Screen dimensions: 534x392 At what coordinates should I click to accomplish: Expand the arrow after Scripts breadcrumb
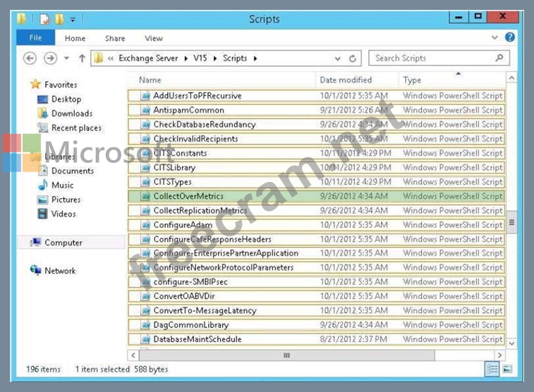click(255, 59)
